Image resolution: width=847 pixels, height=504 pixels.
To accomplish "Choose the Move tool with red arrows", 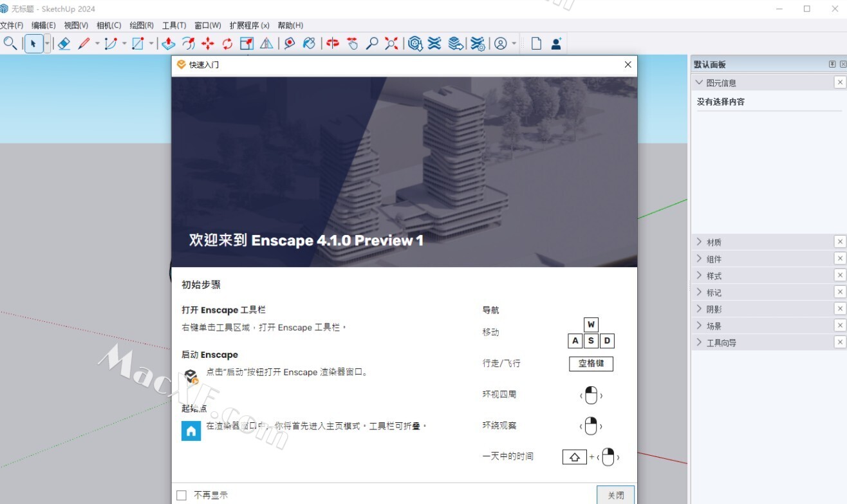I will point(207,43).
